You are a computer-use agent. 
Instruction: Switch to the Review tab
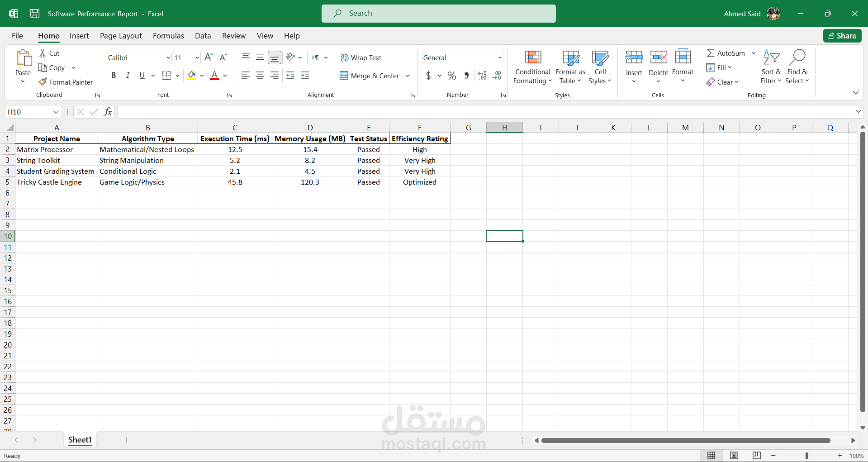pos(234,36)
